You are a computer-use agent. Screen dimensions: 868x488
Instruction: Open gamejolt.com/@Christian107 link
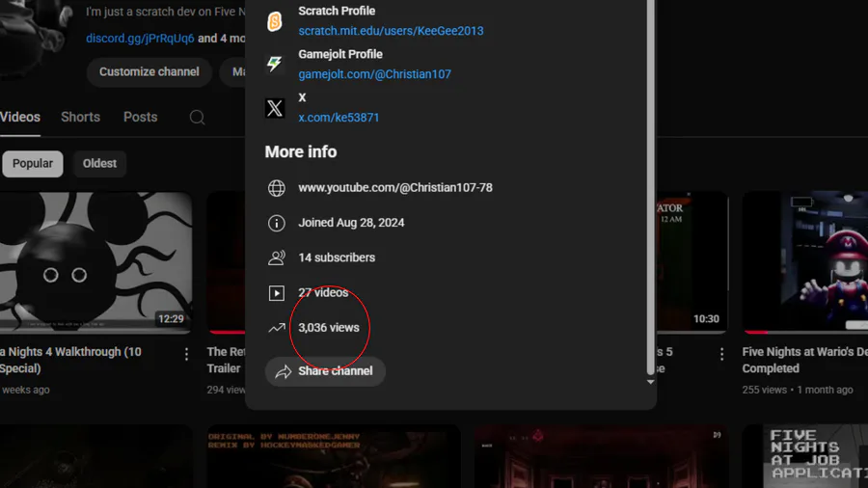pos(375,74)
